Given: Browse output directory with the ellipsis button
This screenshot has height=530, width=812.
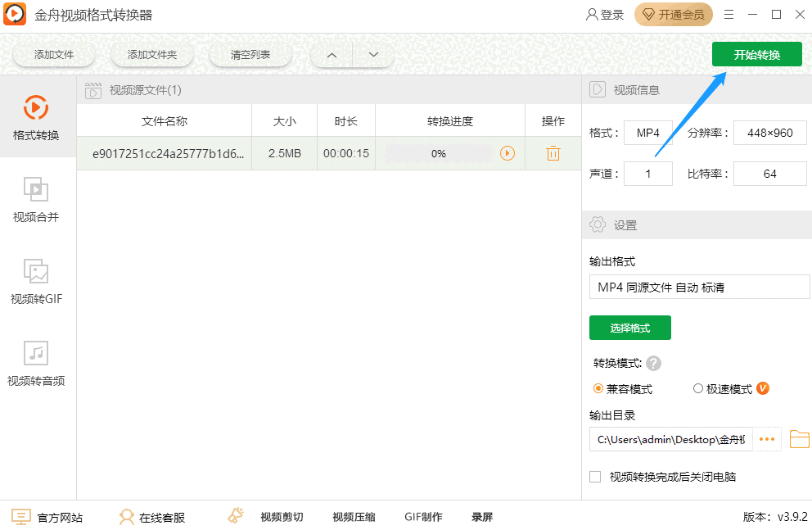Looking at the screenshot, I should coord(767,439).
